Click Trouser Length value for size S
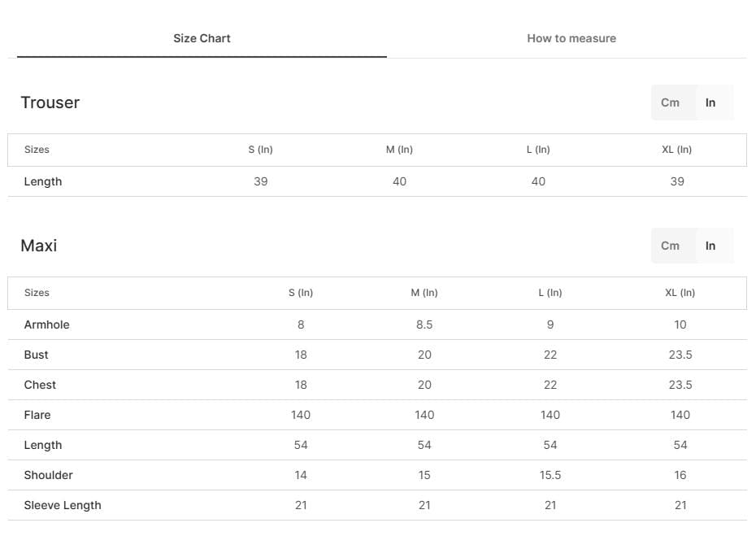 260,181
